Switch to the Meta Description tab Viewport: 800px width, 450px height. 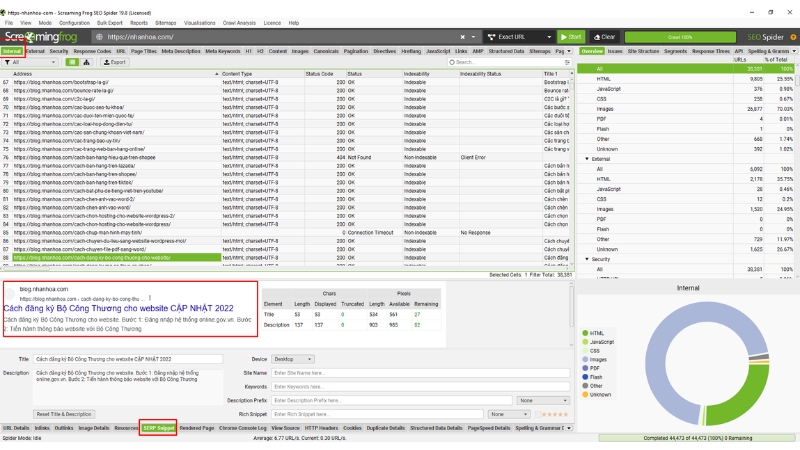pos(181,51)
